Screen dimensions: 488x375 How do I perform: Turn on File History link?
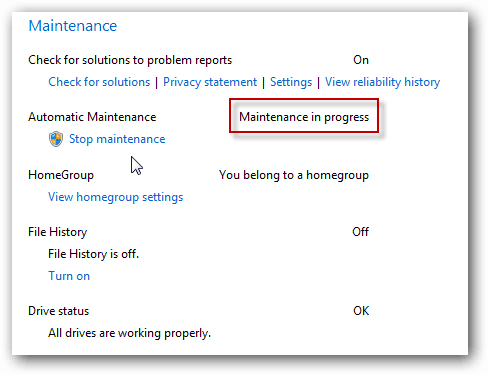pos(69,276)
